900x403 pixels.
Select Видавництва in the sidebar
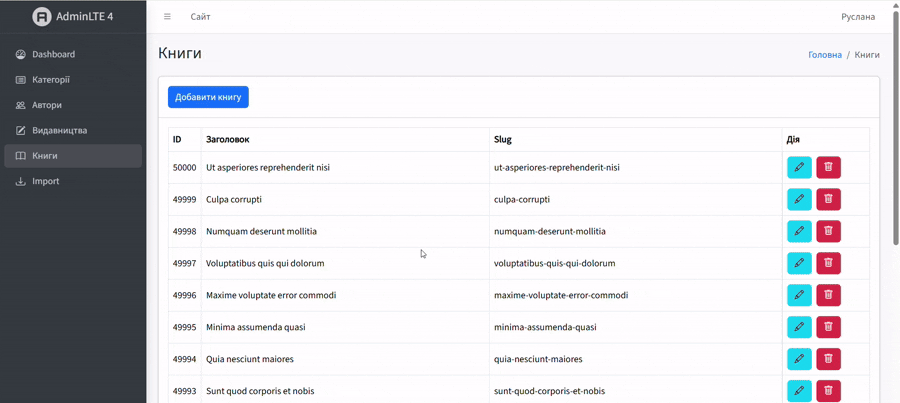59,130
